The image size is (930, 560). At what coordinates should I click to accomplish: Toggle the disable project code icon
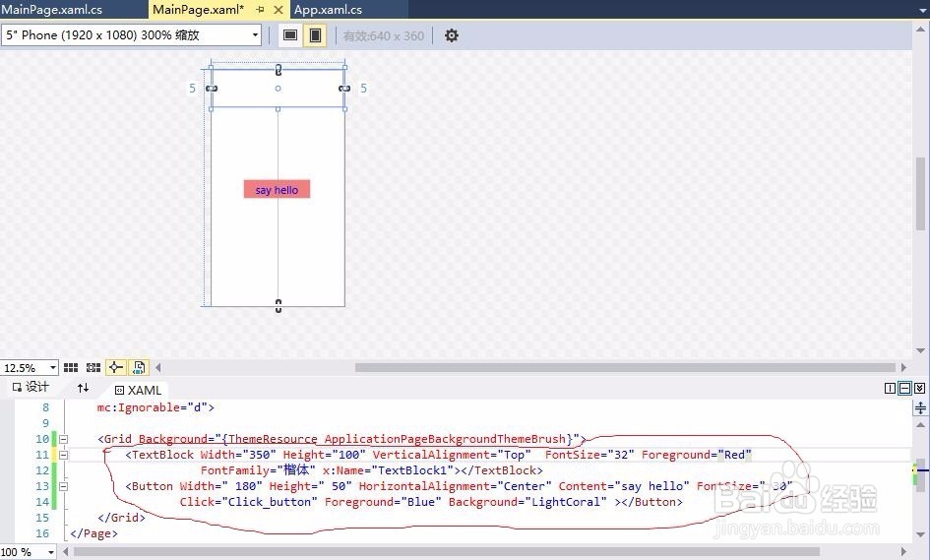(x=139, y=368)
